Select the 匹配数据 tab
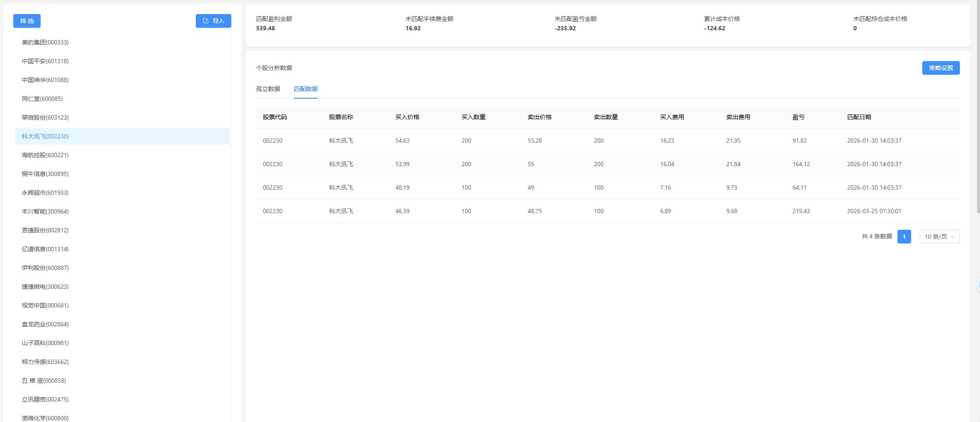Screen dimensions: 980x422 (x=305, y=89)
